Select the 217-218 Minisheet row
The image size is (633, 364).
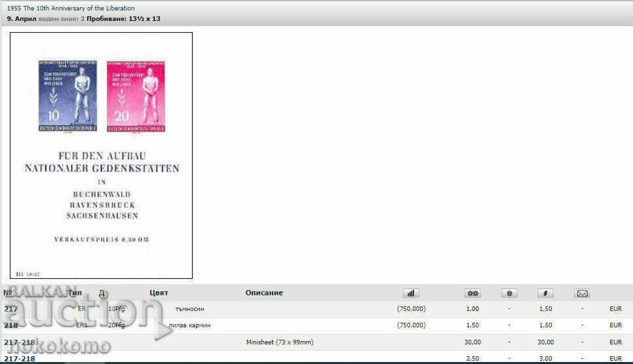pyautogui.click(x=20, y=342)
